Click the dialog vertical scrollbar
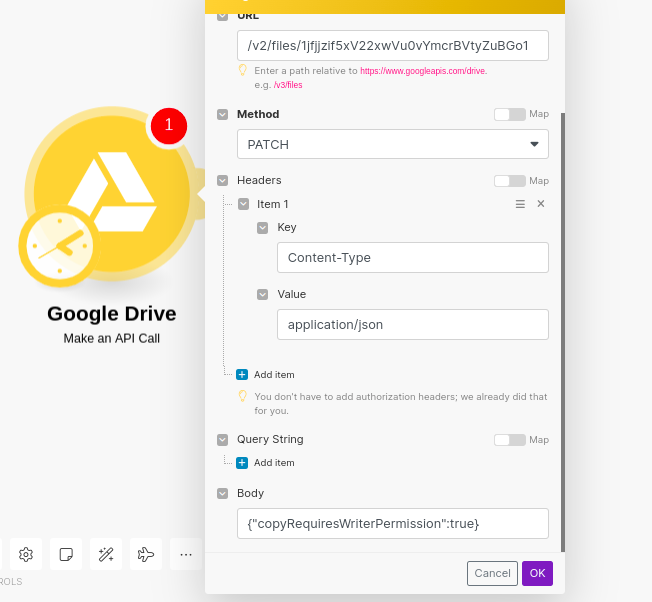 click(563, 332)
